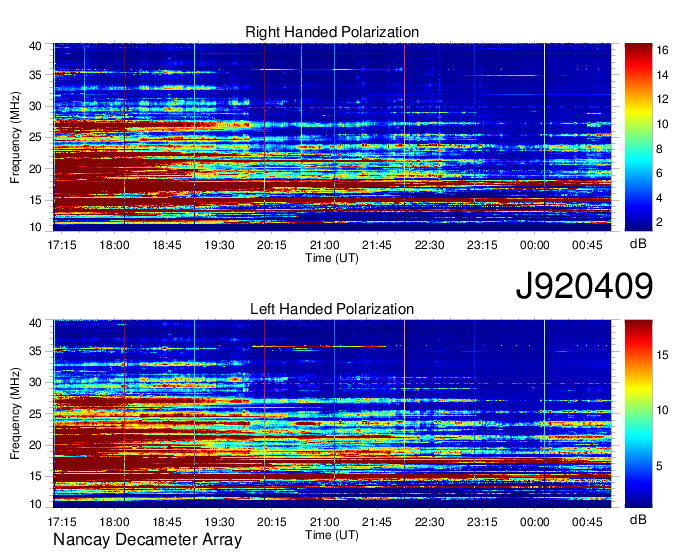Screen dimensions: 680x552
Task: Click the 12 value on Right Handed colorbar
Action: coord(662,99)
